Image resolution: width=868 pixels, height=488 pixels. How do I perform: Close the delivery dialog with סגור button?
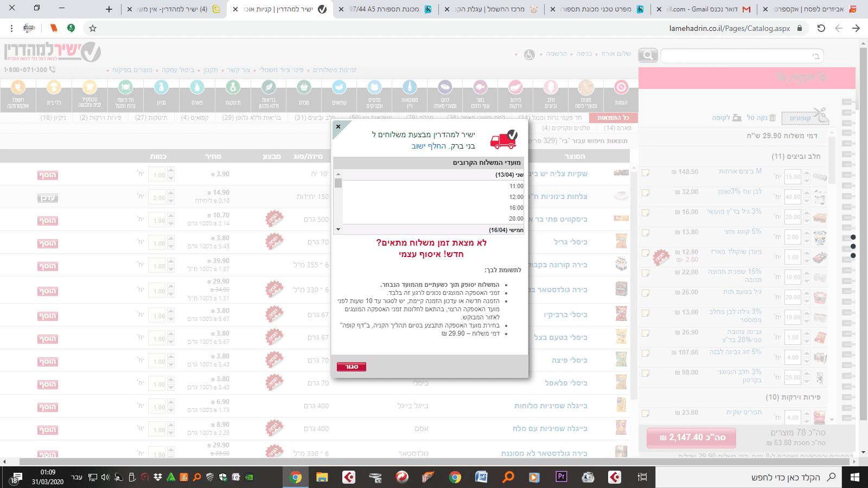[x=352, y=366]
